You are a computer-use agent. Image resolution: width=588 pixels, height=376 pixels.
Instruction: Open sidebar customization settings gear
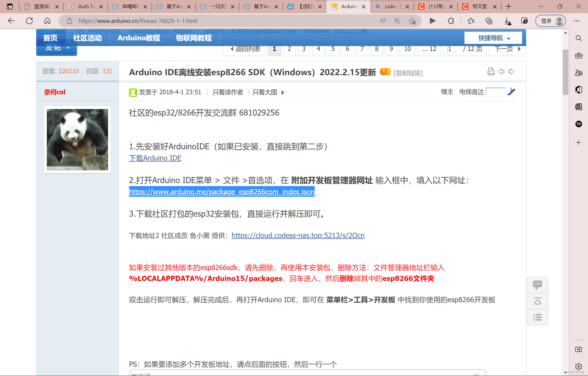(579, 366)
